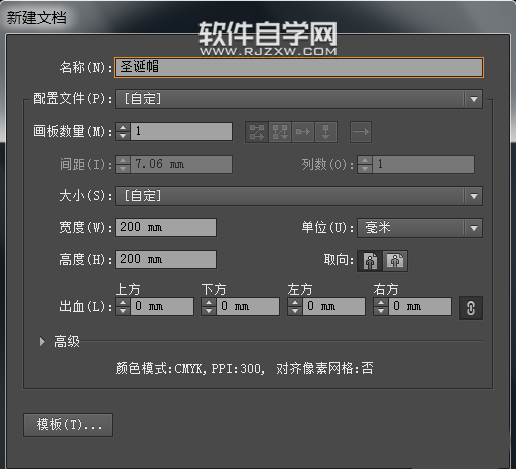Expand the 高级 advanced section

point(42,341)
